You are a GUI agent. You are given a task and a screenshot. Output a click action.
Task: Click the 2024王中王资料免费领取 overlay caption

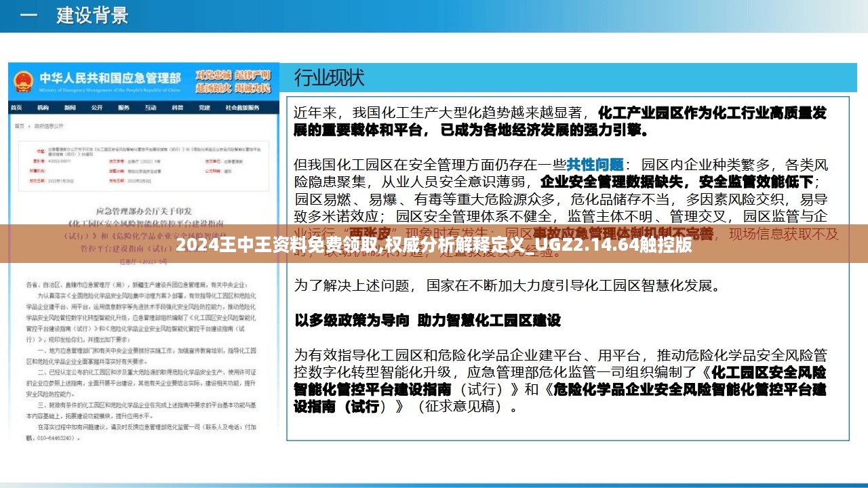(434, 245)
